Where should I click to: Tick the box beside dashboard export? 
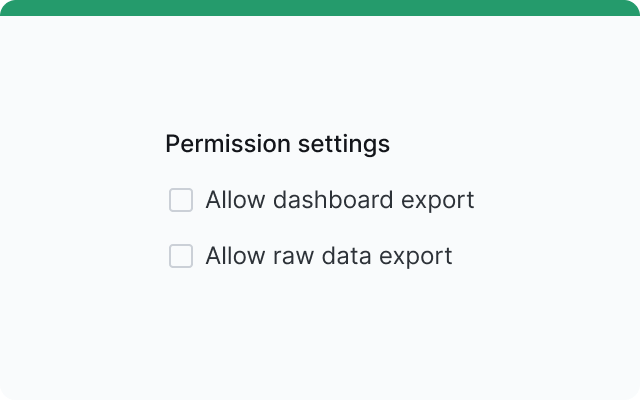[x=181, y=201]
